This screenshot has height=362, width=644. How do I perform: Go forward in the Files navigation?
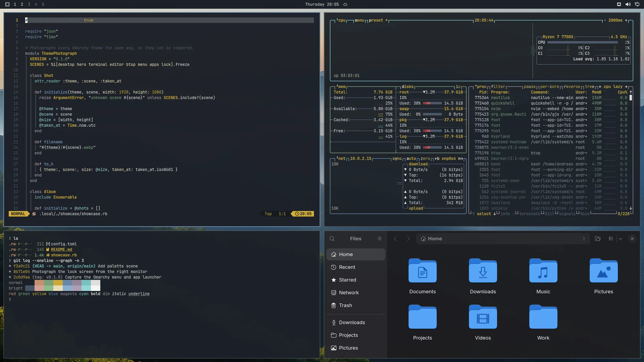pos(408,239)
